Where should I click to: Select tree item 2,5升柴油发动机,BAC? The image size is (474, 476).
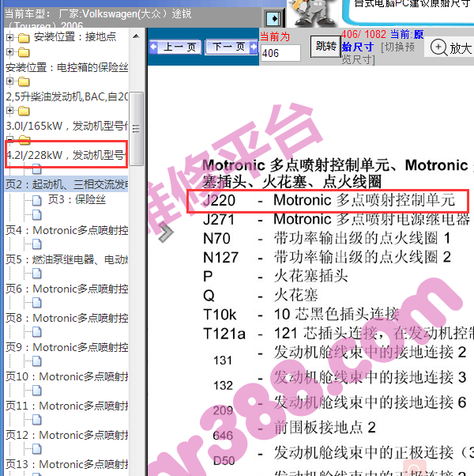pos(66,96)
